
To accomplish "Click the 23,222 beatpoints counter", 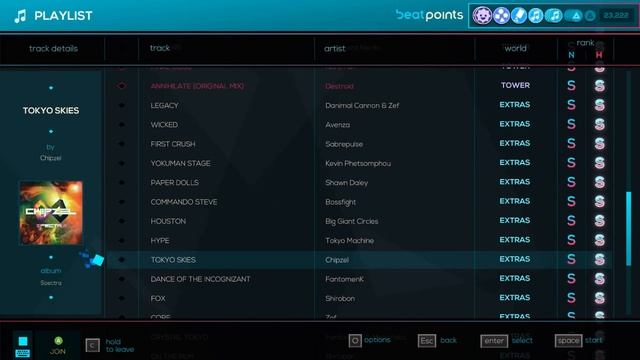I will coord(616,16).
